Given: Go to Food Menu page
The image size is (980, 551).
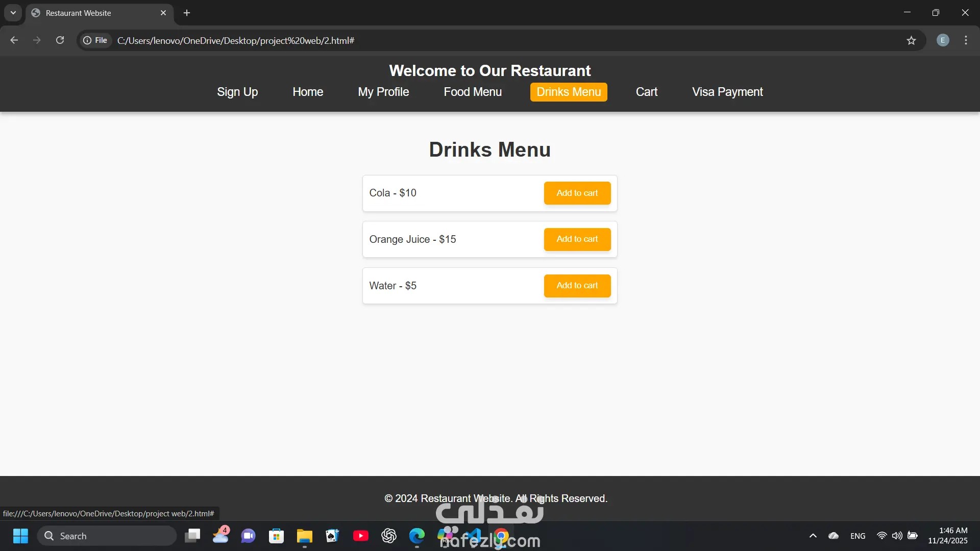Looking at the screenshot, I should click(x=473, y=92).
